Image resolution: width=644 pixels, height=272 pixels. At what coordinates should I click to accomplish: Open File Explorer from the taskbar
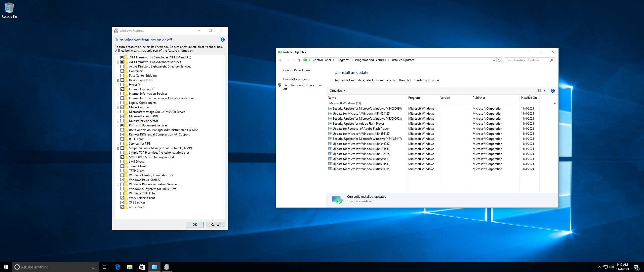tap(130, 267)
